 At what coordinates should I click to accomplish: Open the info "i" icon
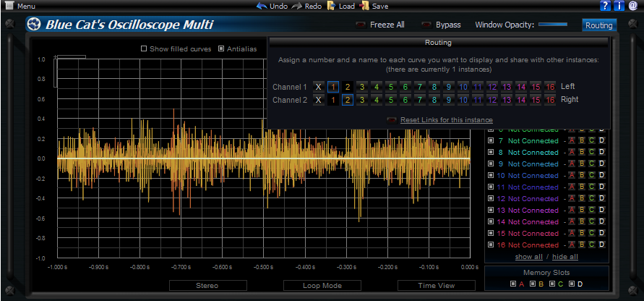619,6
